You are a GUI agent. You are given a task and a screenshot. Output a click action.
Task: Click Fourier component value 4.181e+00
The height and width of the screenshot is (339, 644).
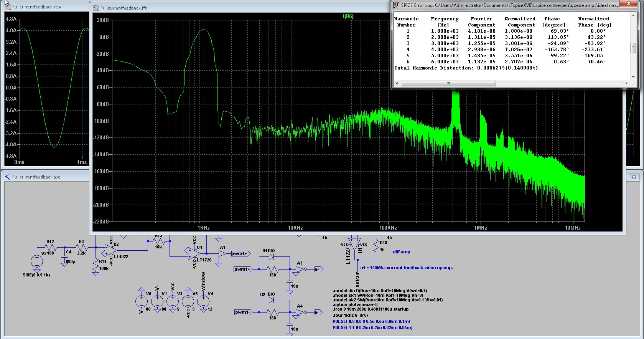click(x=481, y=31)
